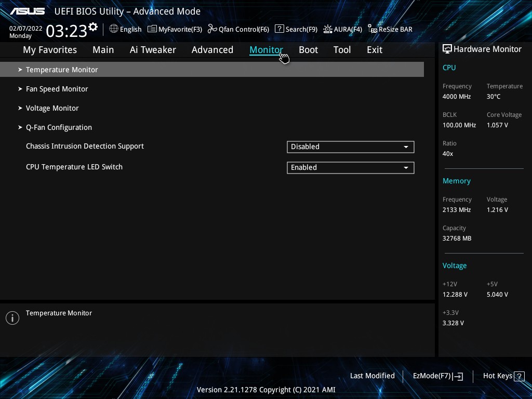The width and height of the screenshot is (532, 399).
Task: Click the Memory section heading
Action: pos(456,181)
